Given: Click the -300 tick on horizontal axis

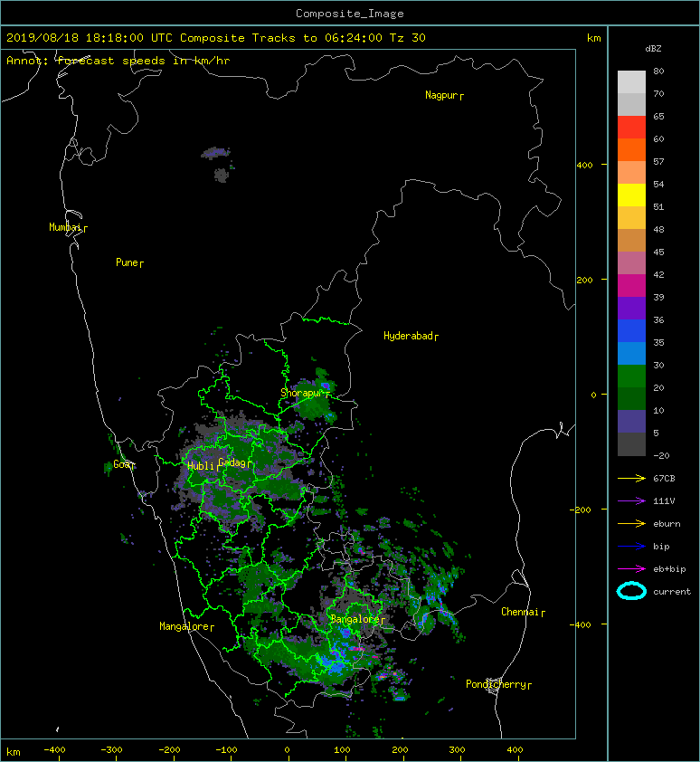Looking at the screenshot, I should click(x=112, y=750).
